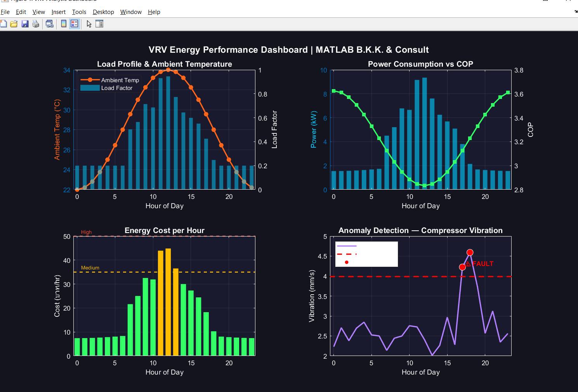The image size is (578, 392).
Task: Click the tallest yellow bar in Energy Cost plot
Action: [x=168, y=302]
